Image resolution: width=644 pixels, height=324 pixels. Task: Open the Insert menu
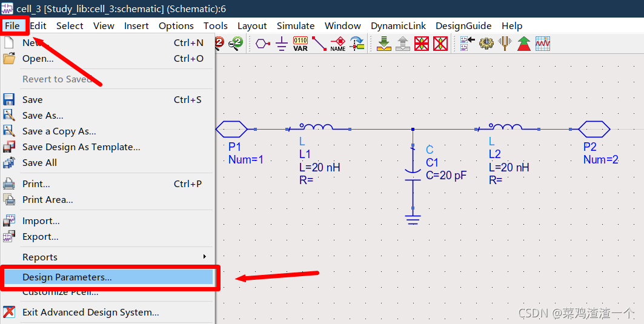tap(136, 26)
